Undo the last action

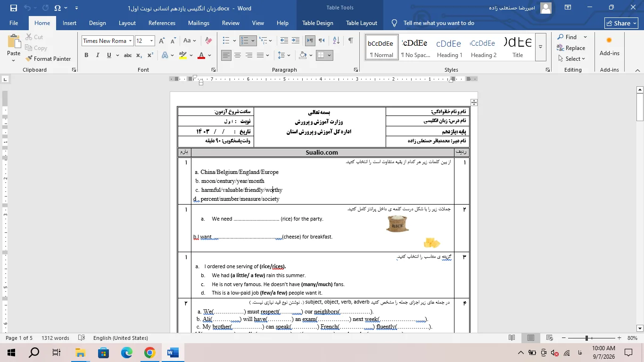(x=27, y=8)
